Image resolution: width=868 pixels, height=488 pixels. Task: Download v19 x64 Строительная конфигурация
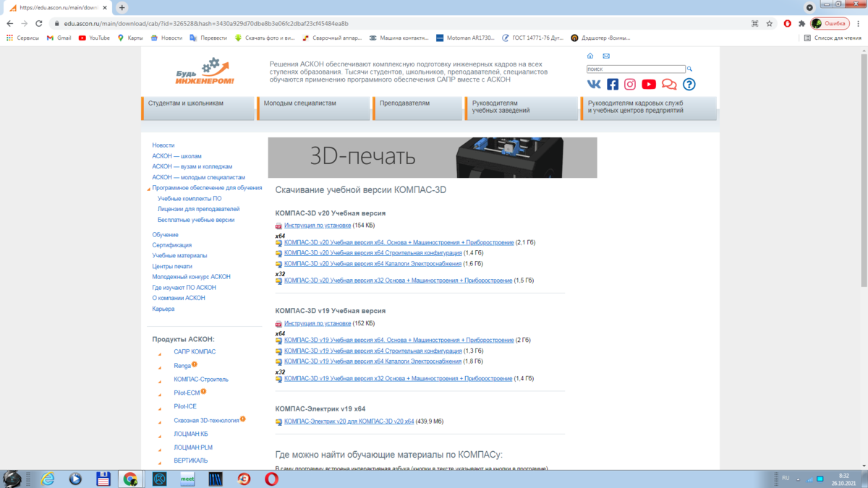pyautogui.click(x=373, y=351)
